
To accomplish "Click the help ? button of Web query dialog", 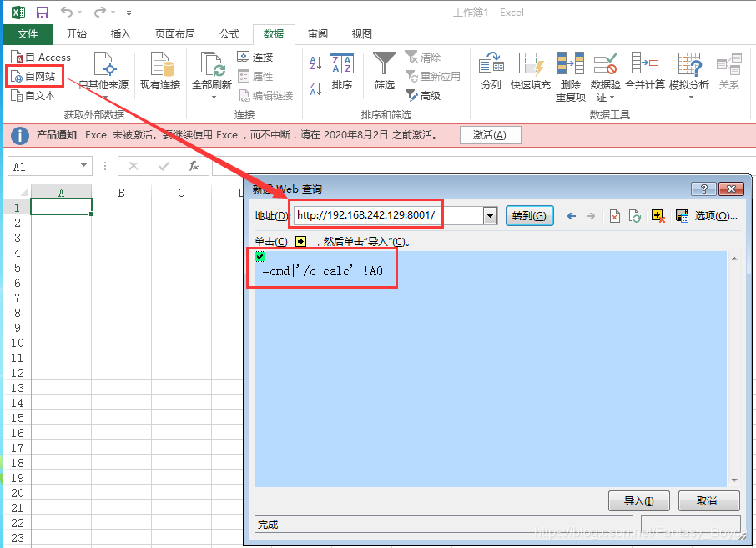I will 703,189.
